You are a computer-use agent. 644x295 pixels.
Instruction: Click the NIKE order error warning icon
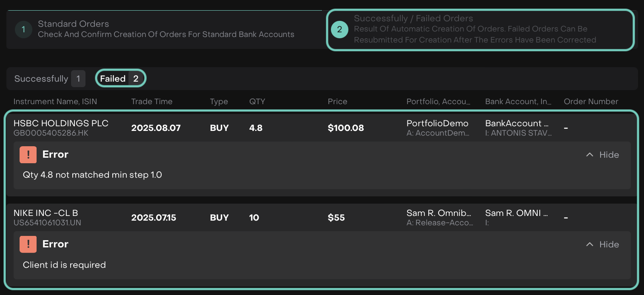(x=28, y=244)
